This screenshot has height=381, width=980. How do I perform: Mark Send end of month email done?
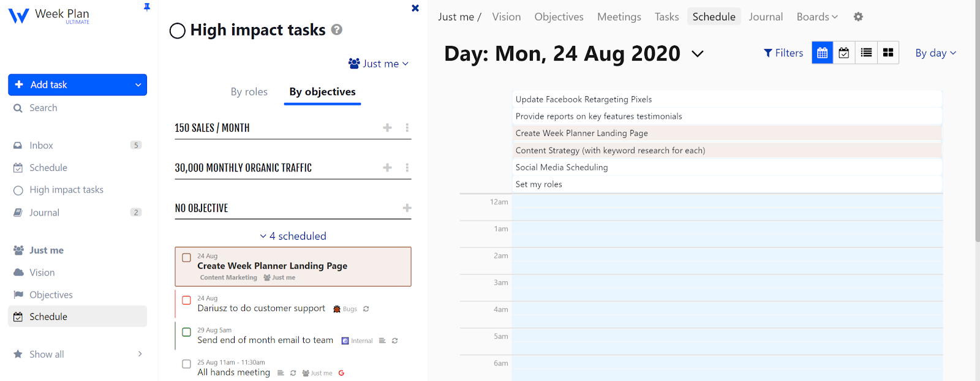click(186, 332)
